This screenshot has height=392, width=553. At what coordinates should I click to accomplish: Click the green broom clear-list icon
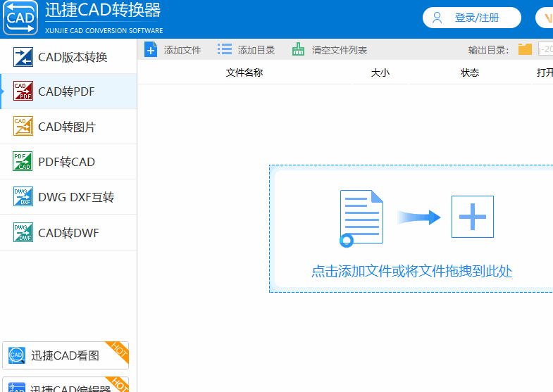[299, 49]
